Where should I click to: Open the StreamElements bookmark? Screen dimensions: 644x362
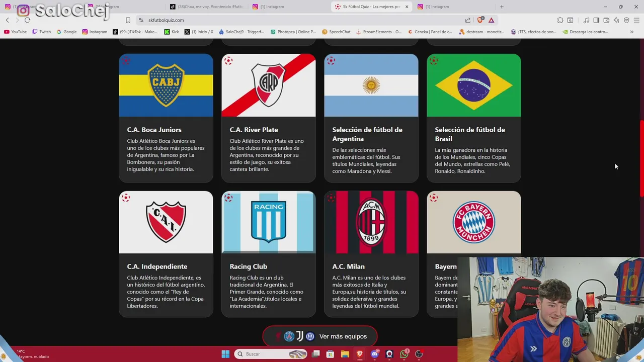point(379,32)
